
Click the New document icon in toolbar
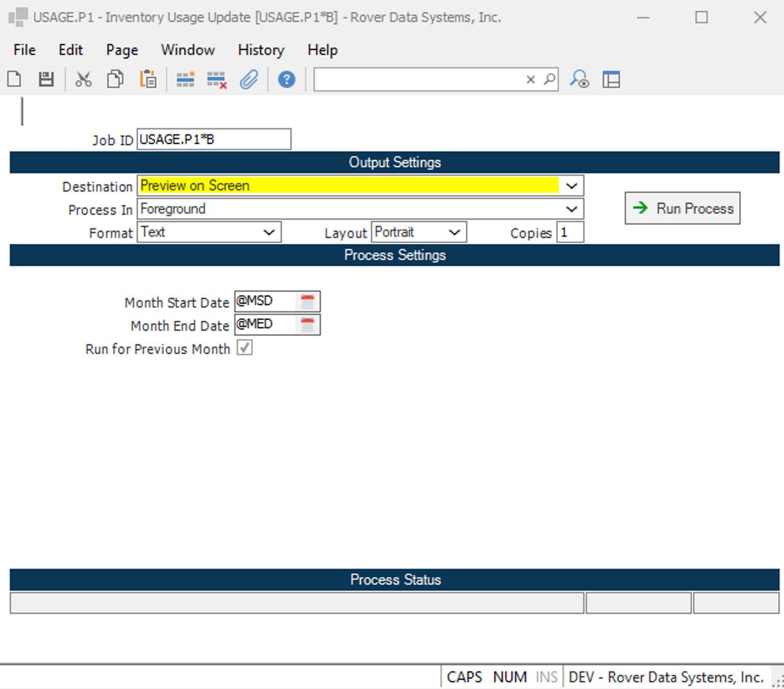pos(15,79)
